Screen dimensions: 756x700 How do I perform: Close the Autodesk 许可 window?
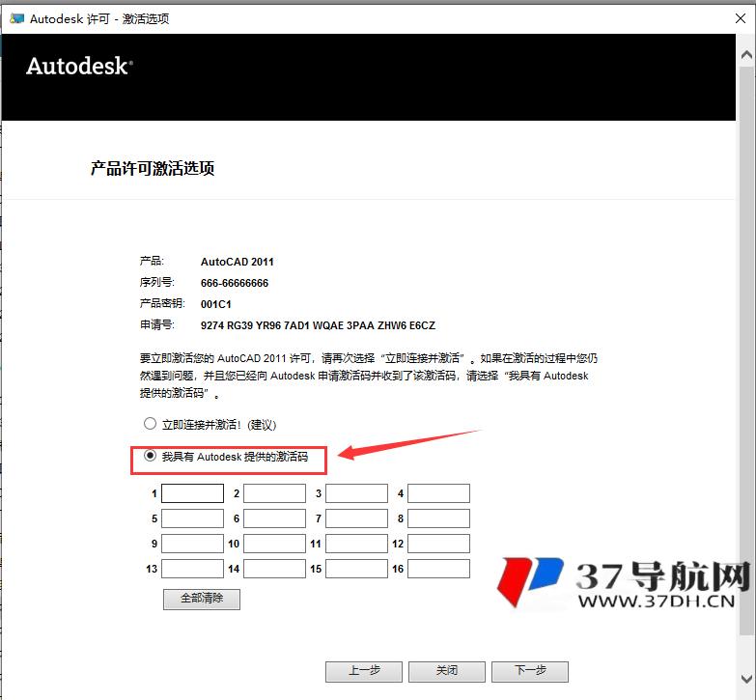(x=741, y=18)
